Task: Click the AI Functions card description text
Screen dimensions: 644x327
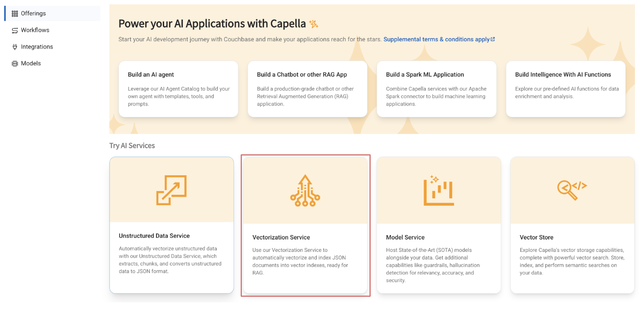Action: pos(567,92)
